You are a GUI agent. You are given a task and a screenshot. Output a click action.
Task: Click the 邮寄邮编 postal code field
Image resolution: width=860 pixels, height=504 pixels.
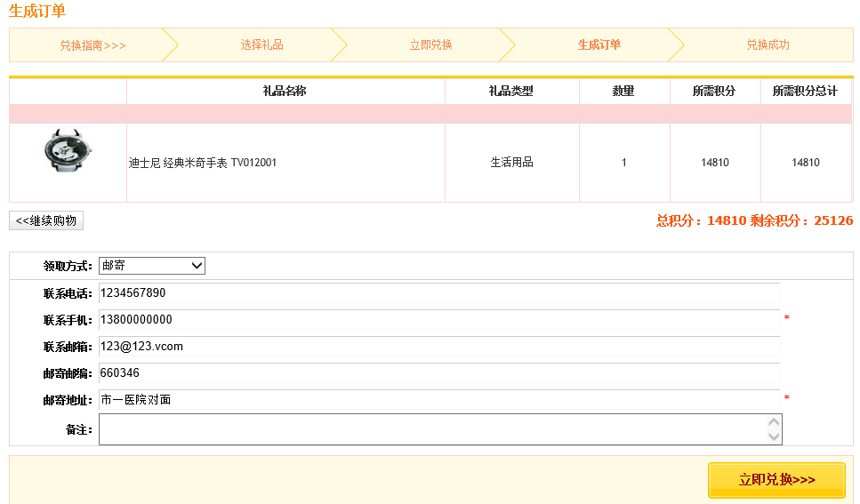(x=438, y=373)
